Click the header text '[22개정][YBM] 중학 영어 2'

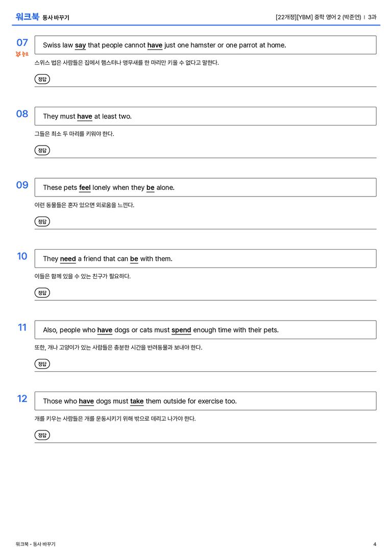point(308,17)
